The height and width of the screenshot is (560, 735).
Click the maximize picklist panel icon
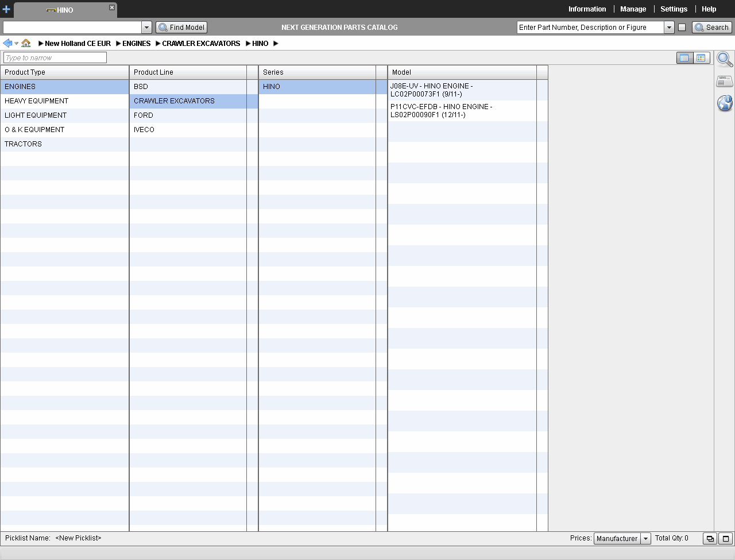point(726,539)
